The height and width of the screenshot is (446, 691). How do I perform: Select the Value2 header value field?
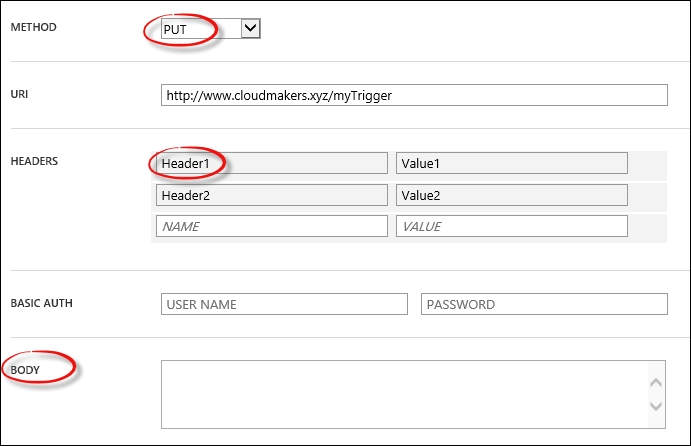coord(512,195)
